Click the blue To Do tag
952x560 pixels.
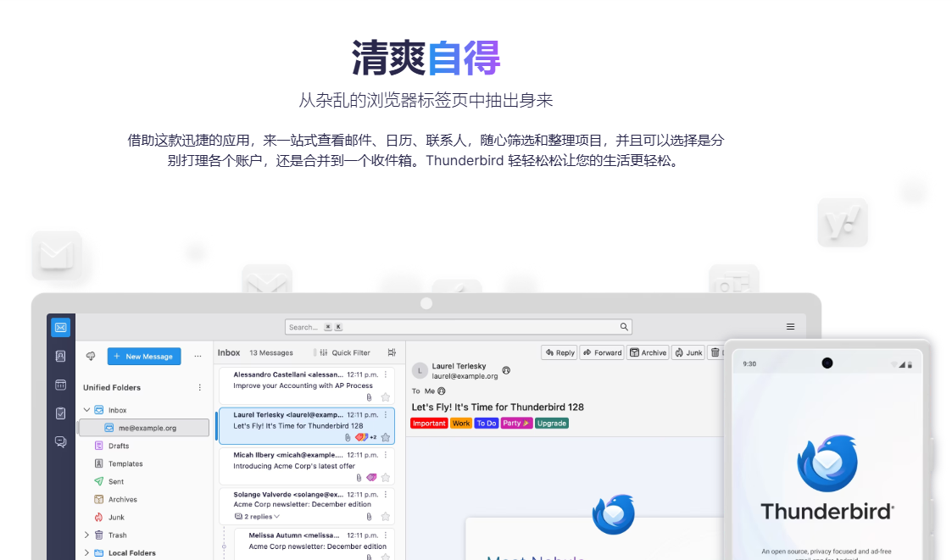487,424
